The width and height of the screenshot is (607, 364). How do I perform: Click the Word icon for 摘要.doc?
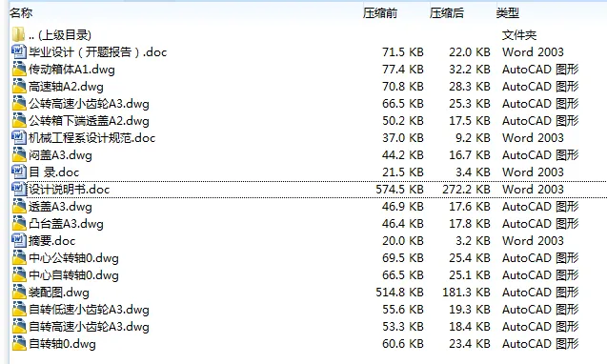tap(19, 240)
